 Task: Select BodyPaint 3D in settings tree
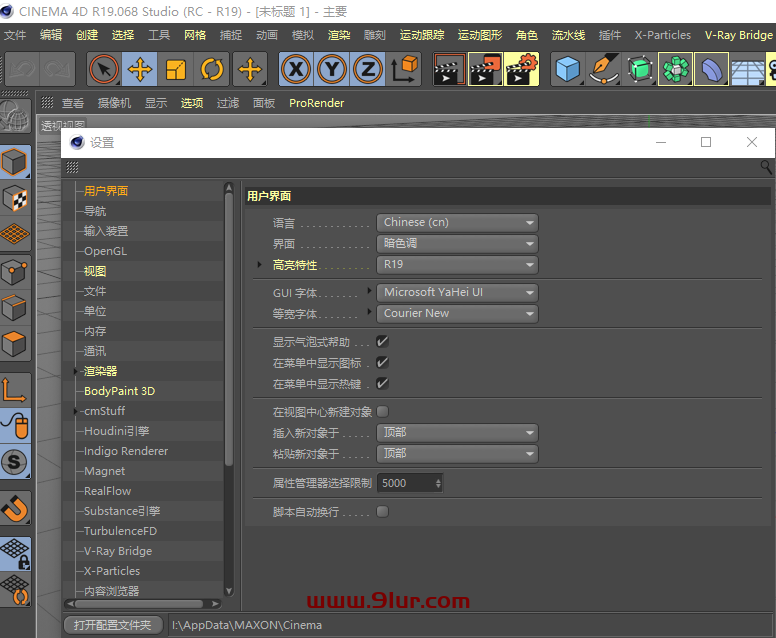pos(119,391)
